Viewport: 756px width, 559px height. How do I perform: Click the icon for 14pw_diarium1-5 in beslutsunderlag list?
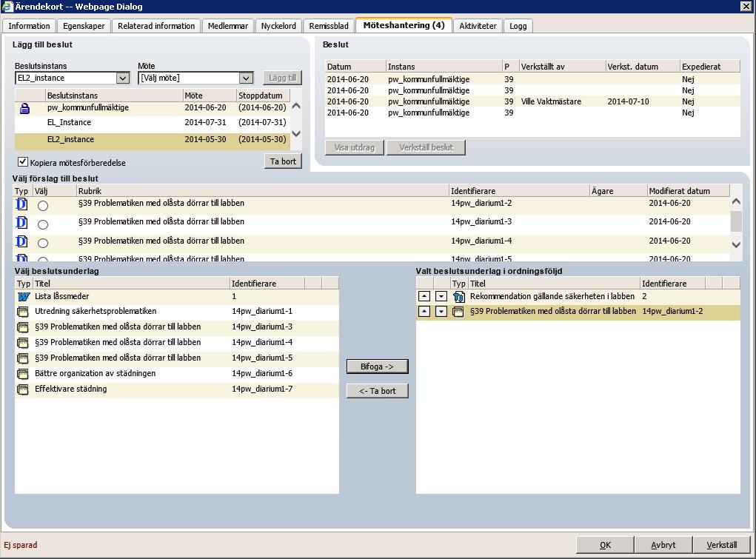23,358
